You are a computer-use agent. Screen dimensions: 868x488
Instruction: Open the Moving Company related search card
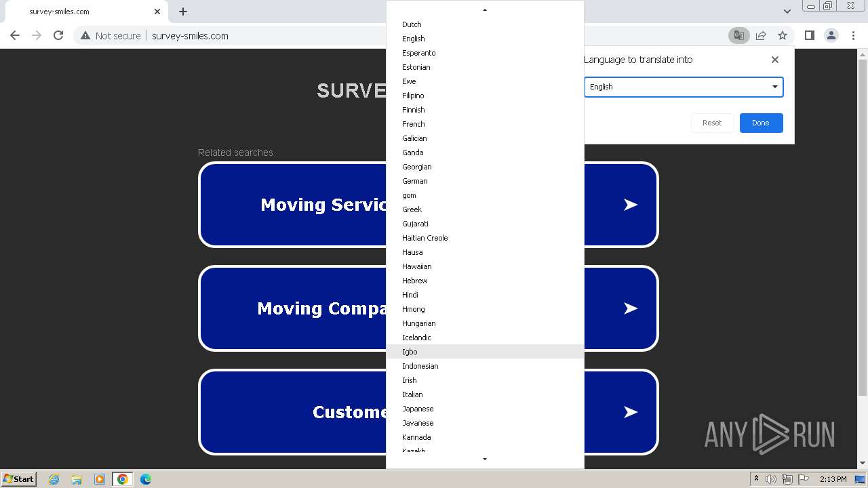(428, 308)
